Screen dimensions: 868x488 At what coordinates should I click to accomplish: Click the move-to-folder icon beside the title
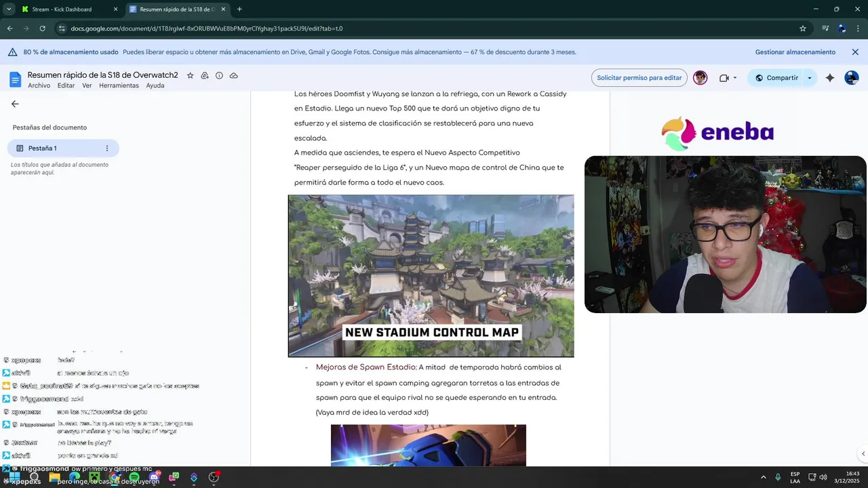pos(205,75)
